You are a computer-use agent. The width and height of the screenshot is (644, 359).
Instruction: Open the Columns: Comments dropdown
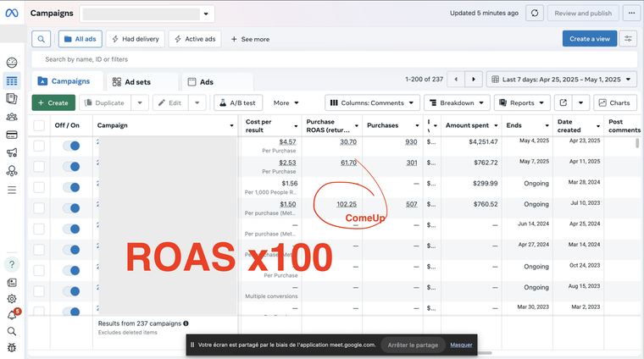click(x=373, y=102)
